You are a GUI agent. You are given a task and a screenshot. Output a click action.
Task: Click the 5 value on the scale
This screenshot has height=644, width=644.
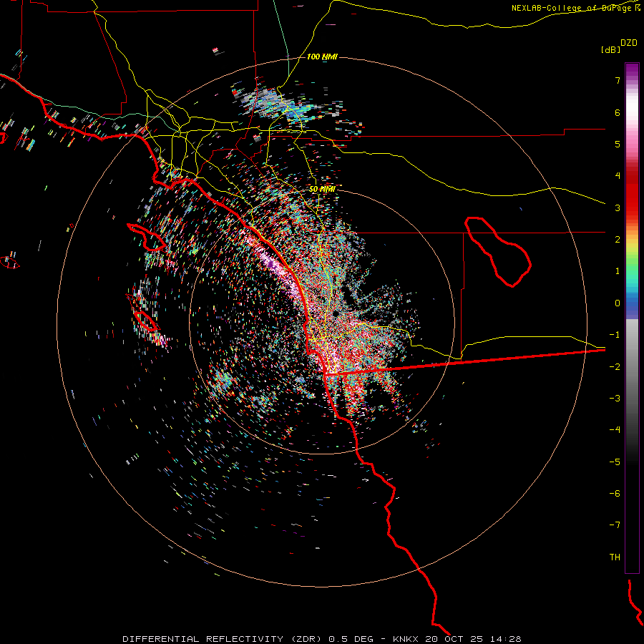[x=618, y=144]
